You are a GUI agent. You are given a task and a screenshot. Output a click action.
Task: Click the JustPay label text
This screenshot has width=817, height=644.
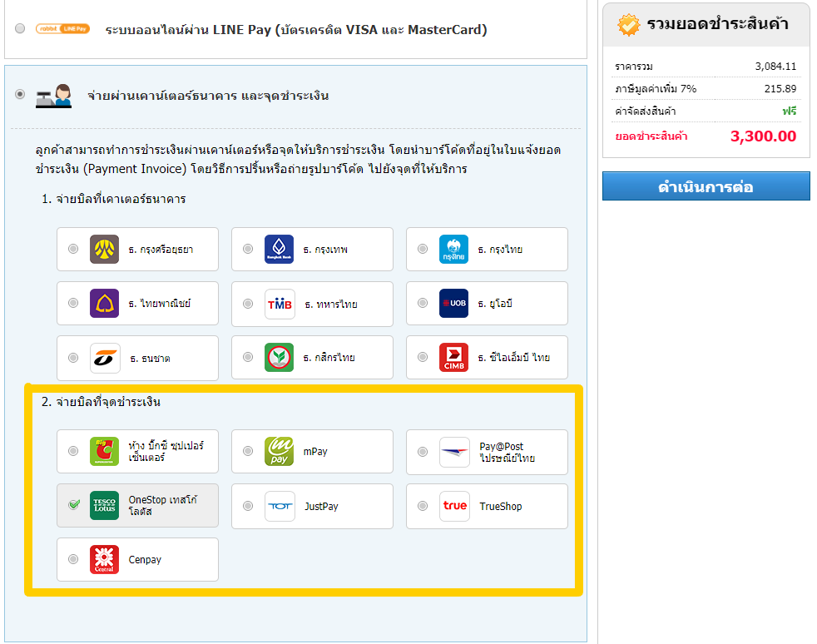(321, 507)
